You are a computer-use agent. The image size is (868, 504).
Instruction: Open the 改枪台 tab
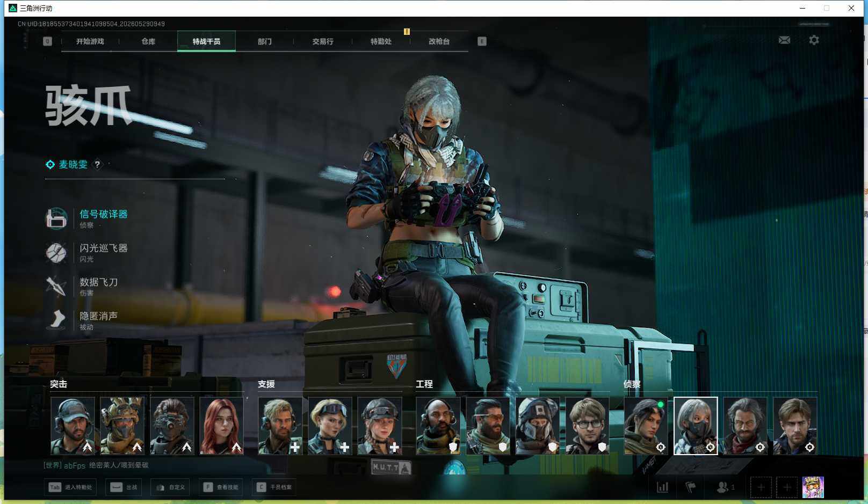[439, 41]
